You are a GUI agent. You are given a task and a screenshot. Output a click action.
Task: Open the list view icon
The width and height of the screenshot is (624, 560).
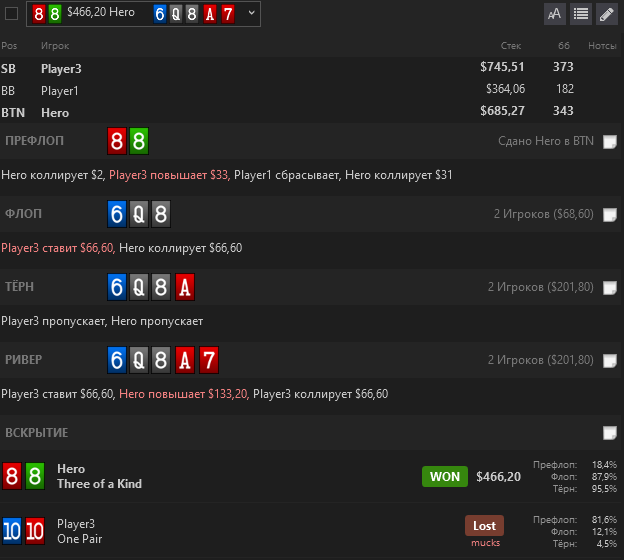click(x=581, y=14)
